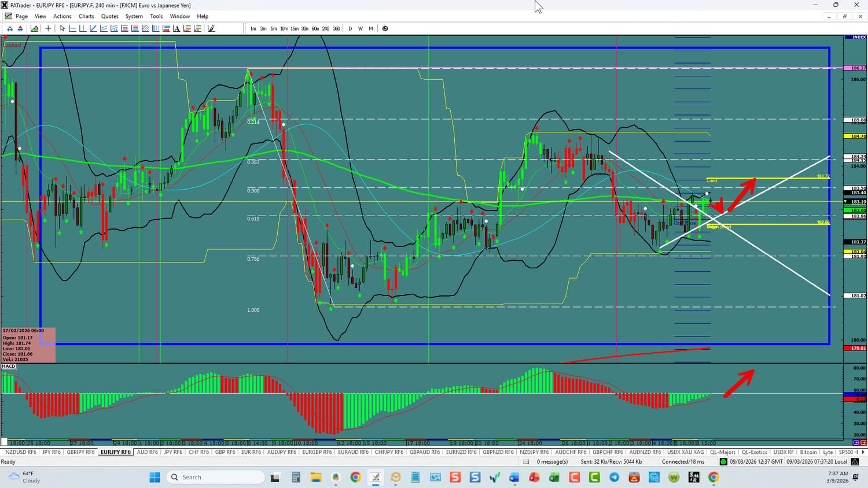Switch to the Bitcoin tab
Screen dimensions: 868x488
[808, 452]
